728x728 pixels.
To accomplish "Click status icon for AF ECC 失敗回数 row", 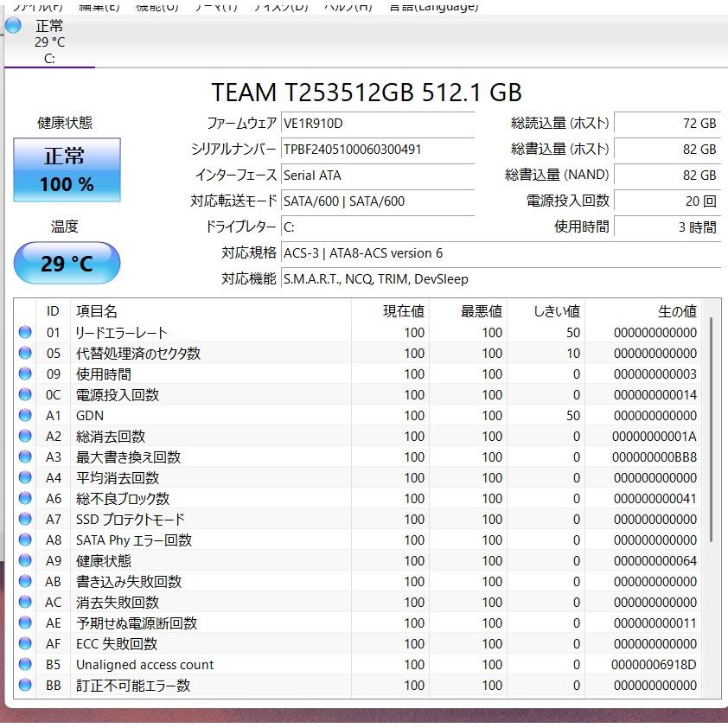I will click(25, 643).
